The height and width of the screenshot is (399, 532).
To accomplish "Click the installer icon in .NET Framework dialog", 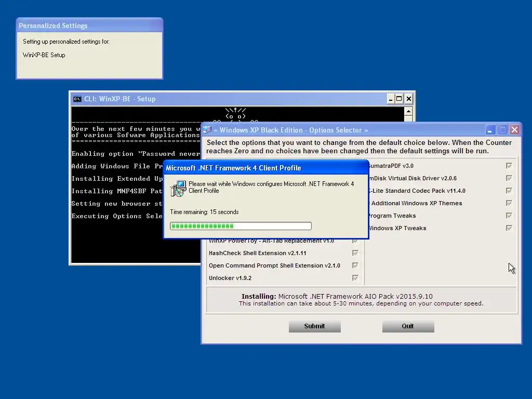I will tap(178, 188).
